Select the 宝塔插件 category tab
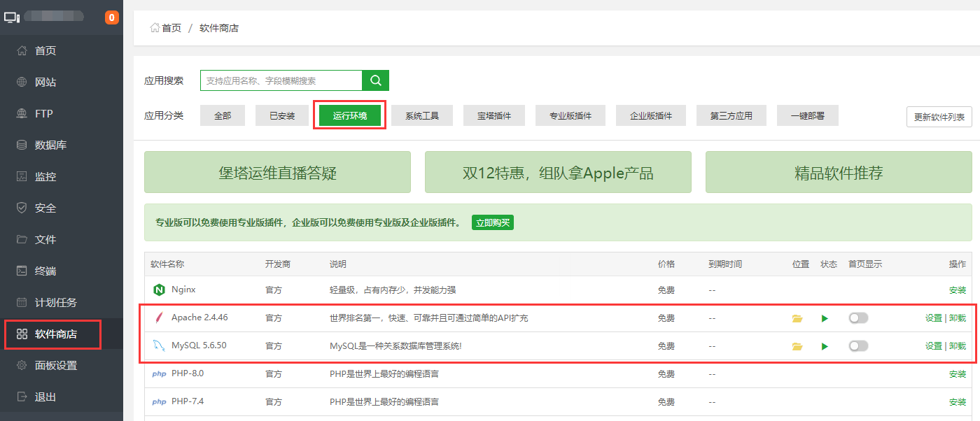 click(494, 115)
